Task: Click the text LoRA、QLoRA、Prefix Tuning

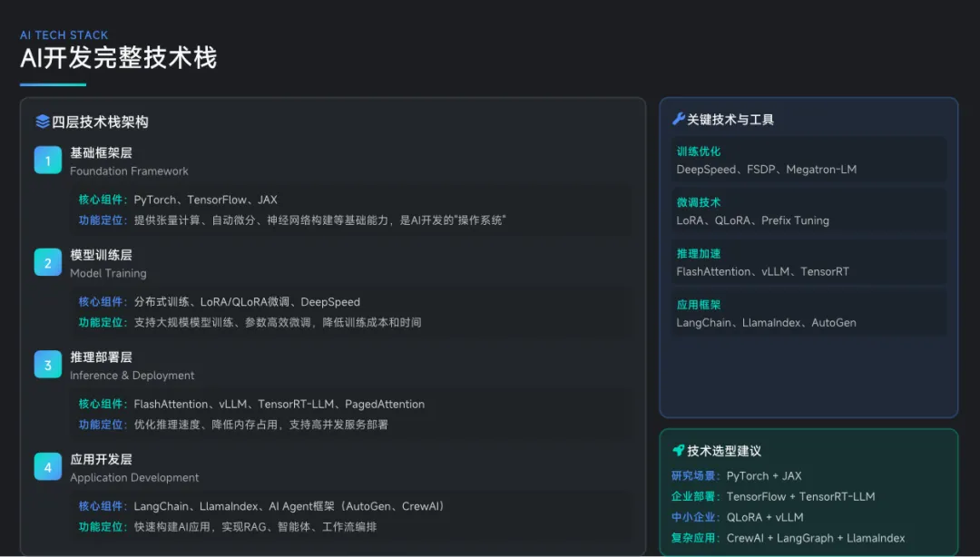Action: click(x=752, y=220)
